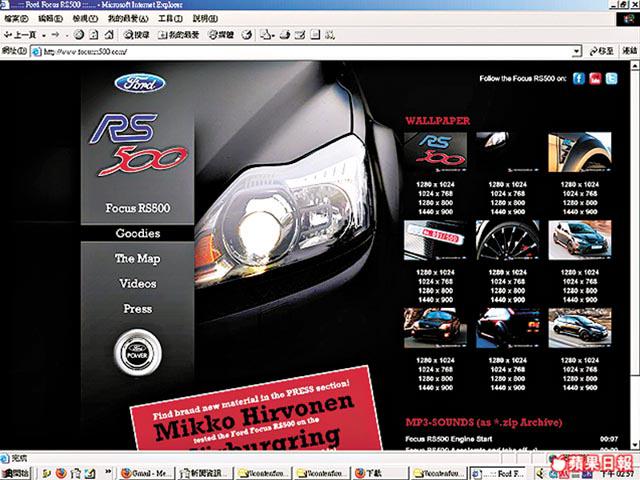Open the 檢視 View menu
The image size is (640, 480).
85,18
